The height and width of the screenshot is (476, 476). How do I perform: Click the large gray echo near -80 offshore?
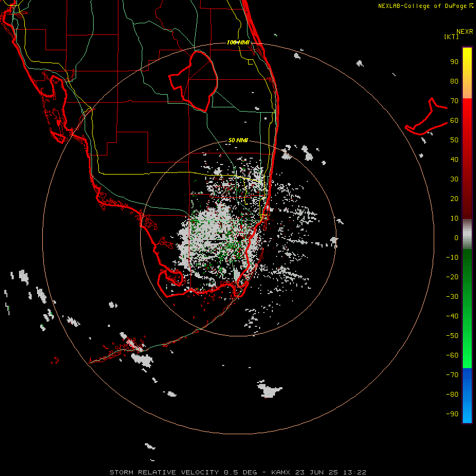pos(270,390)
